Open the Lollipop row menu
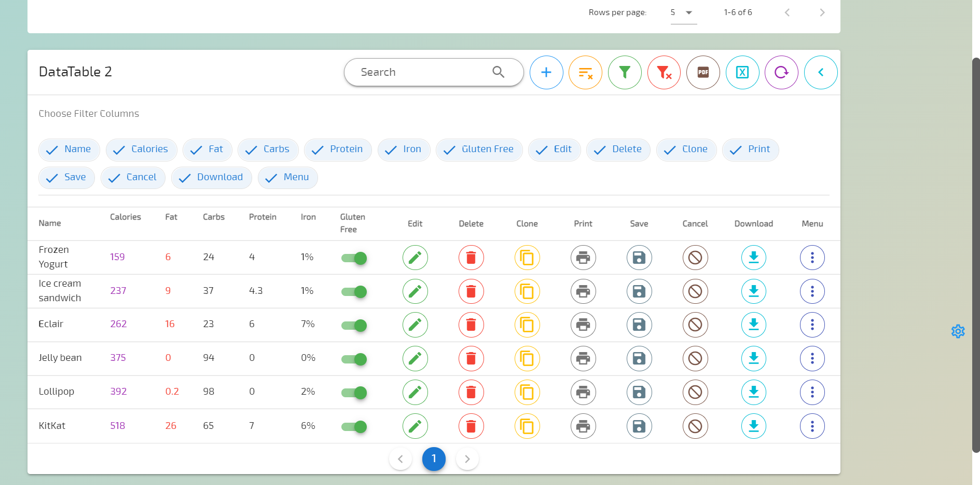This screenshot has height=485, width=980. (812, 392)
